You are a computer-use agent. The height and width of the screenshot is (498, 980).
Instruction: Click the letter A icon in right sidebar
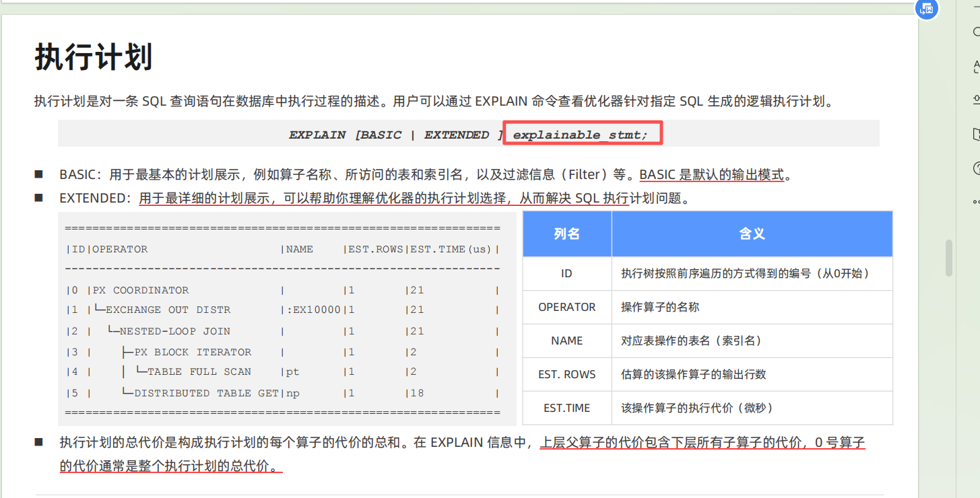976,65
